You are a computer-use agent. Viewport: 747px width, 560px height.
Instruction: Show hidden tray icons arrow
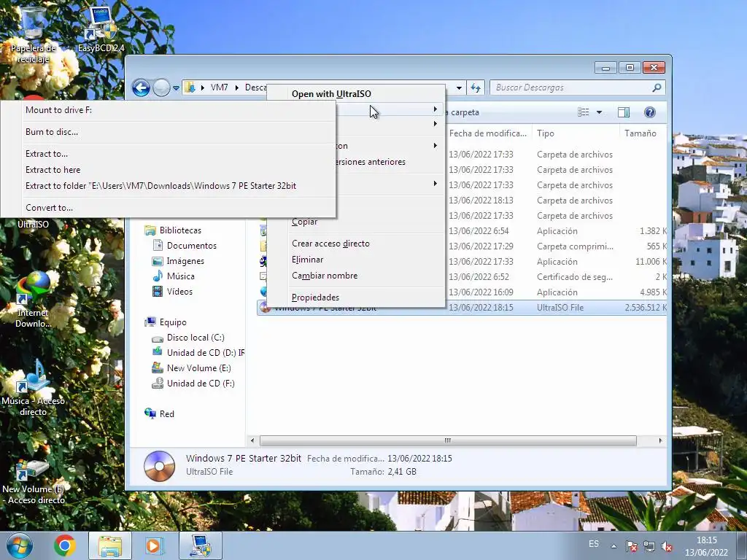click(614, 546)
